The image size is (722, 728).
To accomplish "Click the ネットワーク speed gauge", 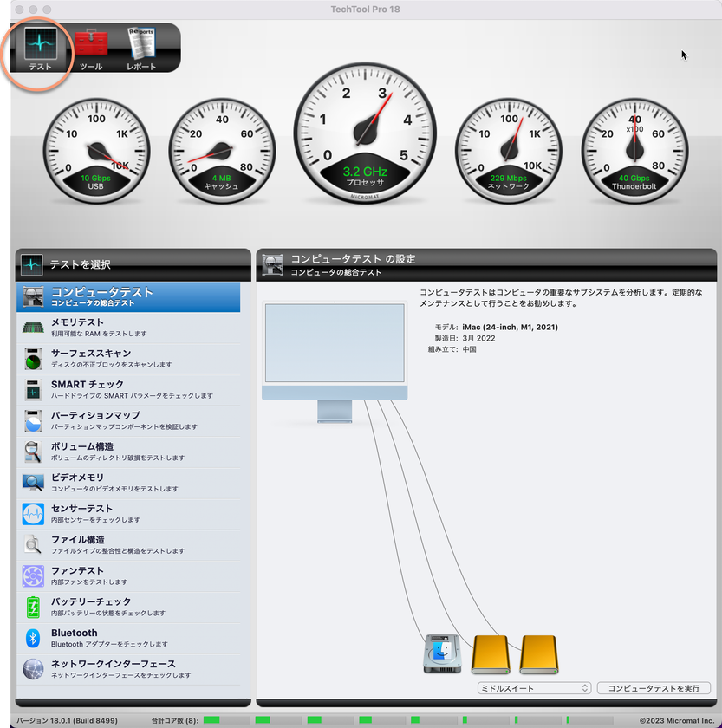I will coord(509,151).
